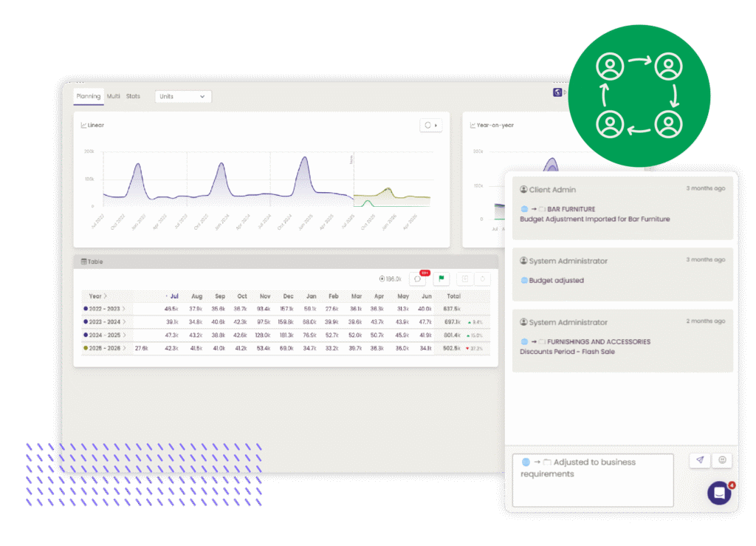The width and height of the screenshot is (756, 546).
Task: Open the chat launcher bubble with notification badge
Action: 719,493
